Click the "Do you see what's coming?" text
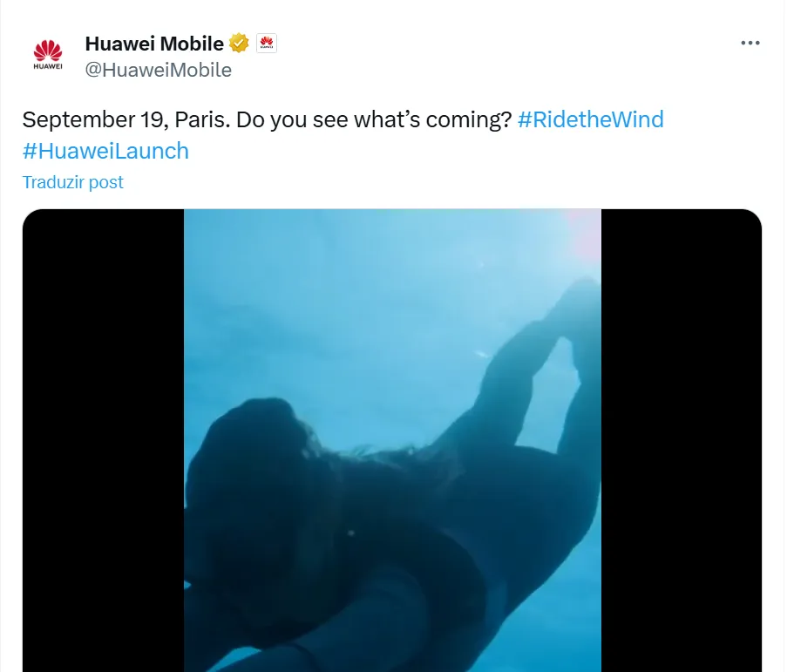The width and height of the screenshot is (794, 672). click(x=374, y=120)
